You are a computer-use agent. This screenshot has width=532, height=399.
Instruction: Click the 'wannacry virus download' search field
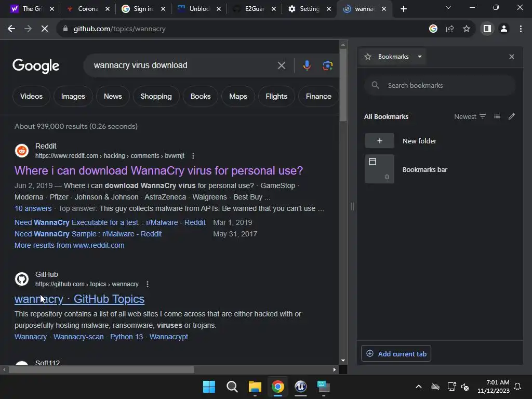[180, 65]
